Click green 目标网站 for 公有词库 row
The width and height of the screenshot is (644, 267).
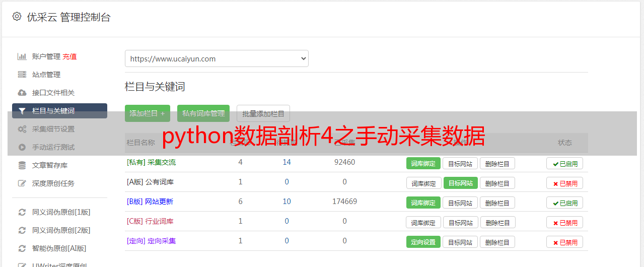461,183
